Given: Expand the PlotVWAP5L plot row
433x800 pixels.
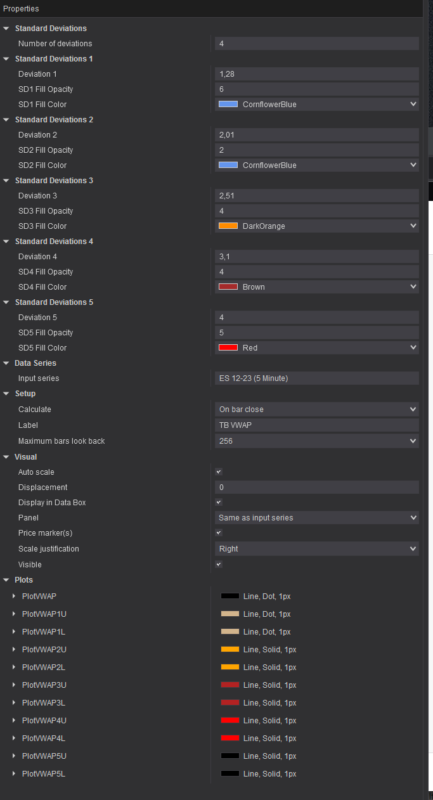Looking at the screenshot, I should point(14,773).
